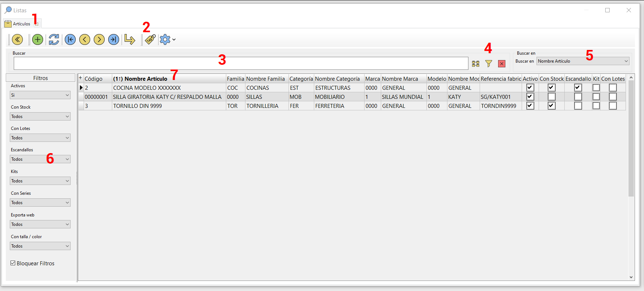Toggle Con Stock checkbox for SILLA GIRATORIA row
644x291 pixels.
pos(552,97)
